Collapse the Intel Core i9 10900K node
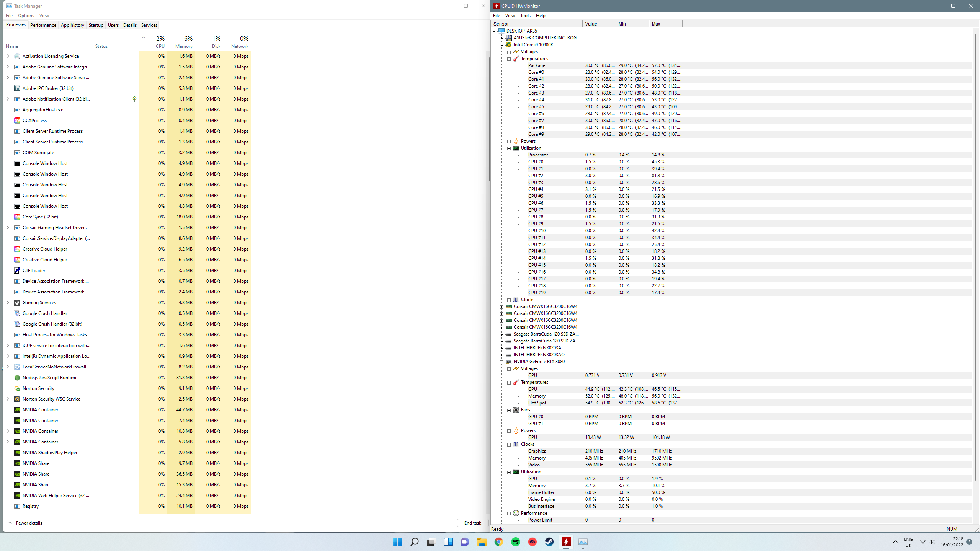 [501, 45]
